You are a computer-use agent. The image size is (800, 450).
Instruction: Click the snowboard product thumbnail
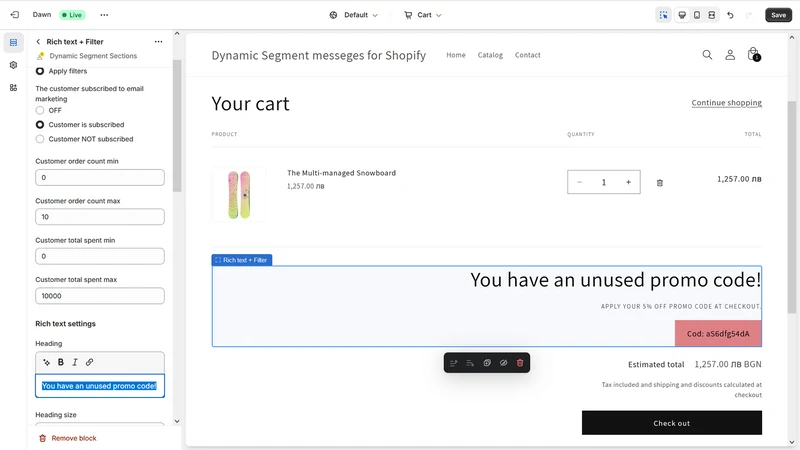239,195
